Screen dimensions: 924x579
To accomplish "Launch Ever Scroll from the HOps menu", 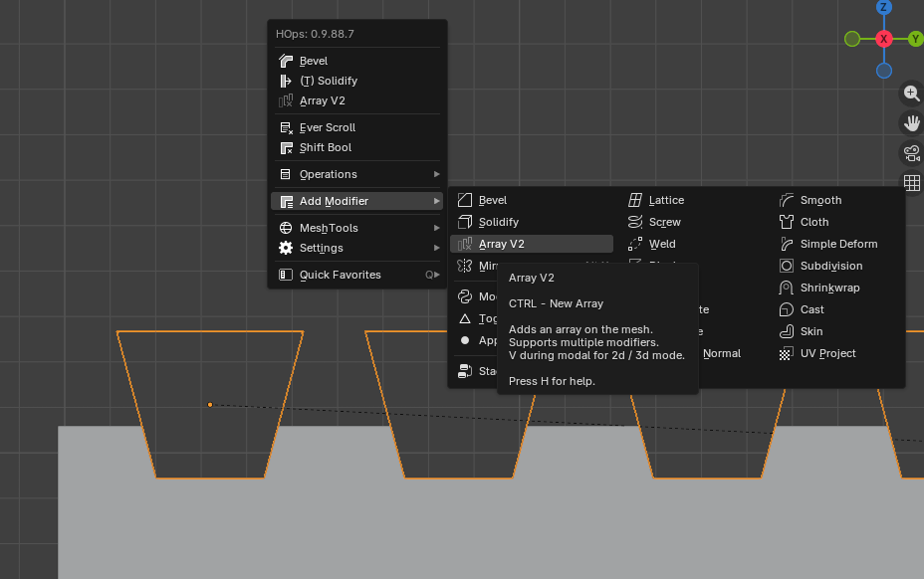I will click(x=356, y=127).
